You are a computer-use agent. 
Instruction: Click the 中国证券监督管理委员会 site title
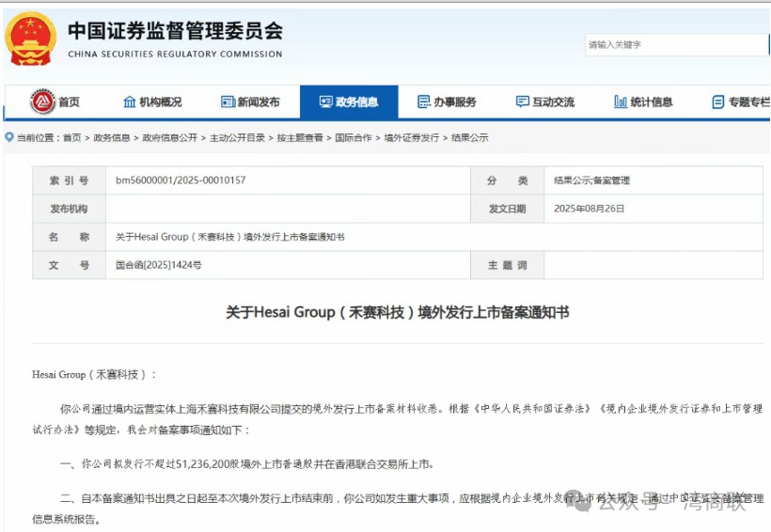(x=175, y=30)
